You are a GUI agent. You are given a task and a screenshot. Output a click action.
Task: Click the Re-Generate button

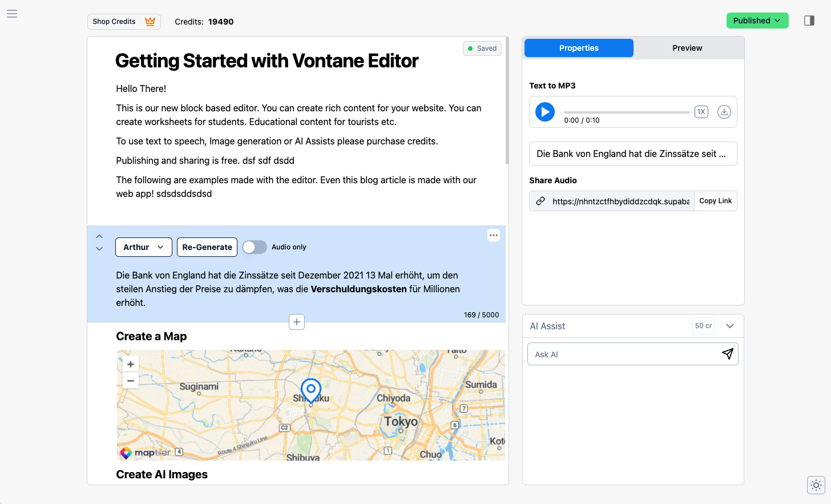point(207,247)
